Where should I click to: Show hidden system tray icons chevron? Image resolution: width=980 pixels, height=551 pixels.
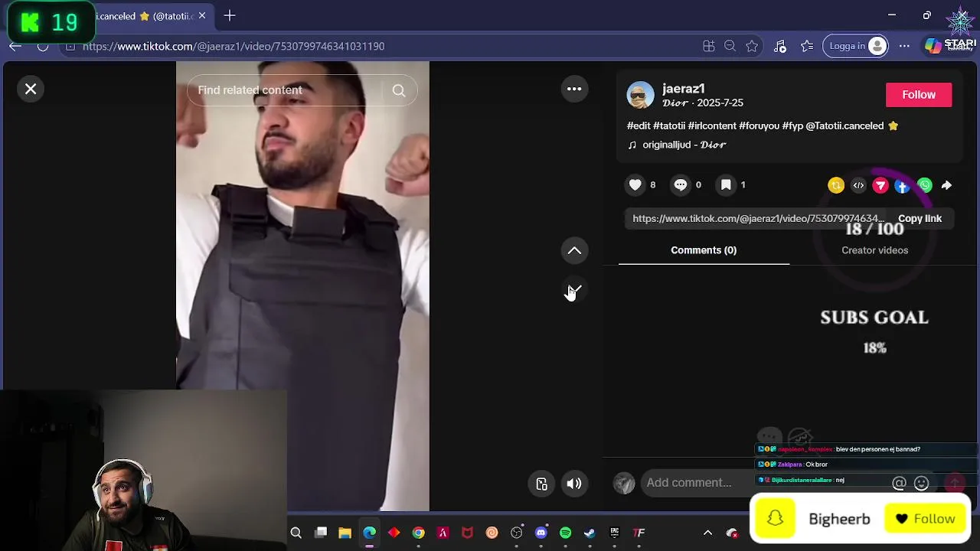click(707, 533)
